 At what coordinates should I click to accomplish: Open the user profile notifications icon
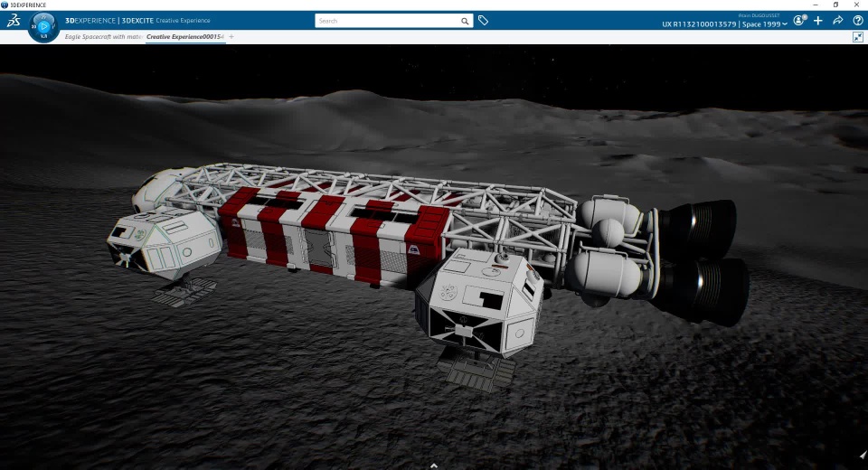799,21
